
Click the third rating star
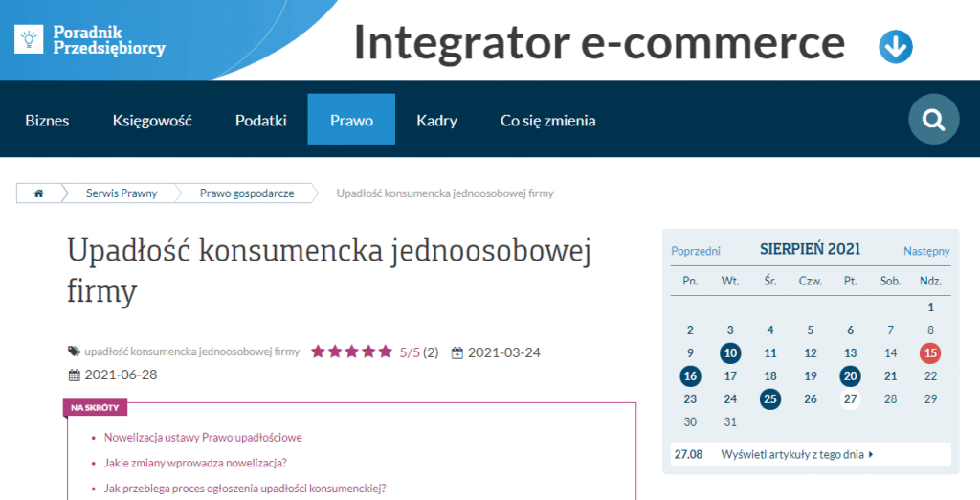click(x=351, y=352)
